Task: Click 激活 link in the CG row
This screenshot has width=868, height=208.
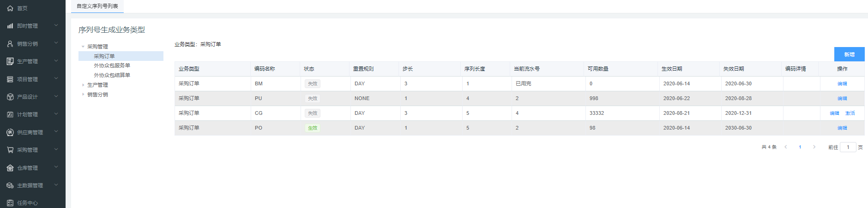Action: (850, 113)
